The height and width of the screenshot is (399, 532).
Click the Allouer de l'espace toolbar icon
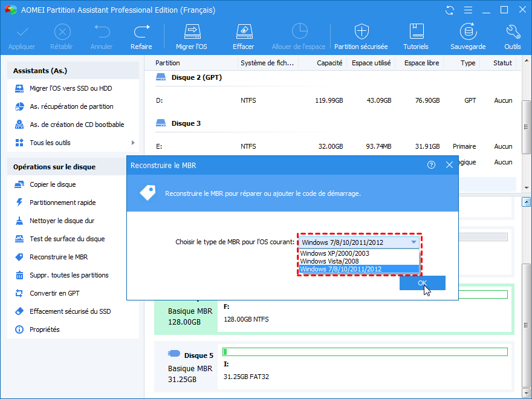tap(299, 31)
